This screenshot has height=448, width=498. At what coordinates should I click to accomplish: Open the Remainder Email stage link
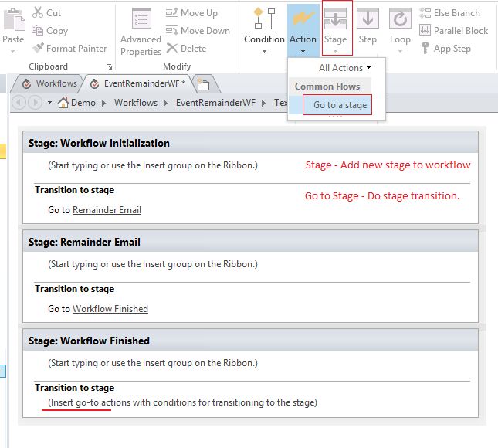pyautogui.click(x=107, y=210)
